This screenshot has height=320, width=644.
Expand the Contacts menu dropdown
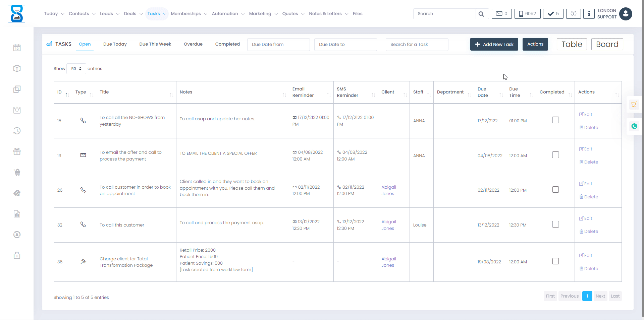point(82,14)
